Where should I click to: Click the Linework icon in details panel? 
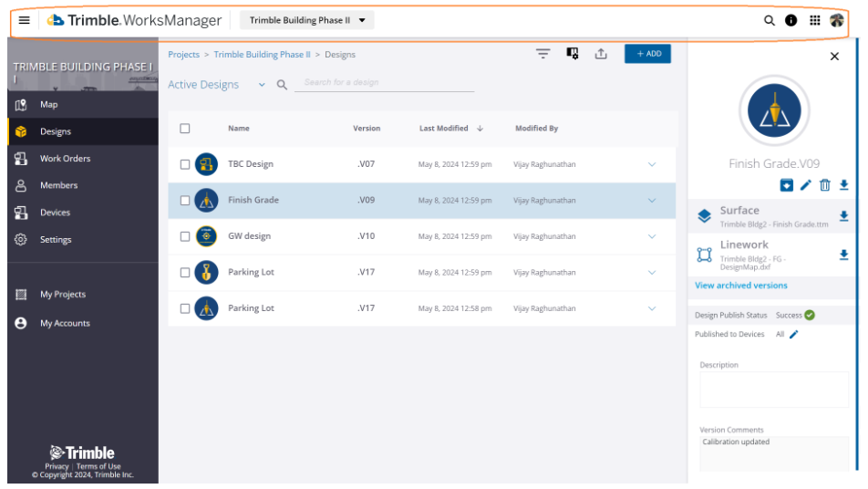click(704, 255)
